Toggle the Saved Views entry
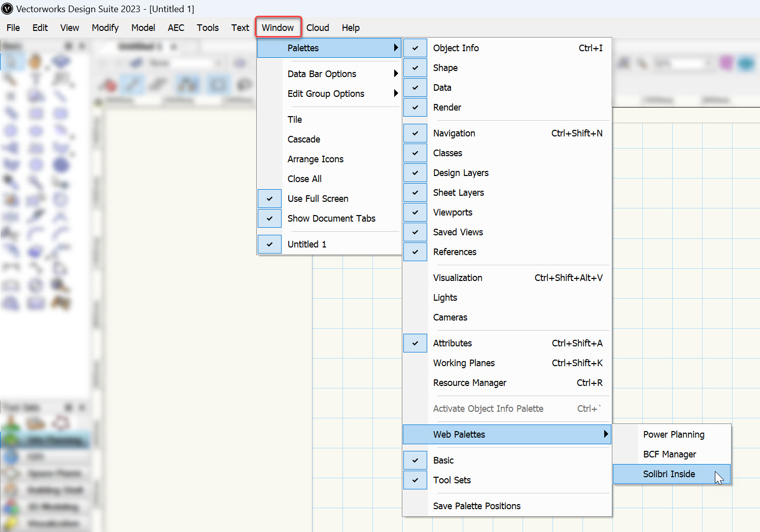Screen dimensions: 760x532 pyautogui.click(x=507, y=232)
